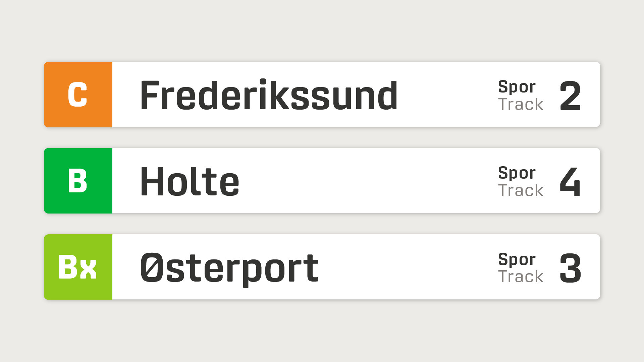Select the Holte destination text
644x362 pixels.
pyautogui.click(x=190, y=181)
